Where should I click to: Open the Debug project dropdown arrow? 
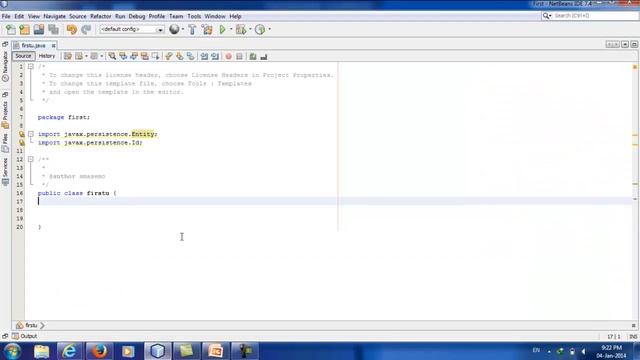250,29
